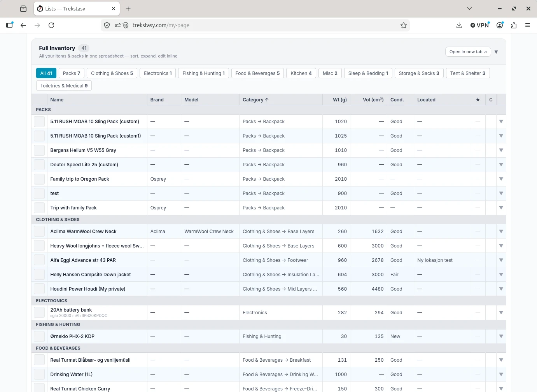Tick the checkbox for the test row
Screen dimensions: 537x392
[x=39, y=193]
